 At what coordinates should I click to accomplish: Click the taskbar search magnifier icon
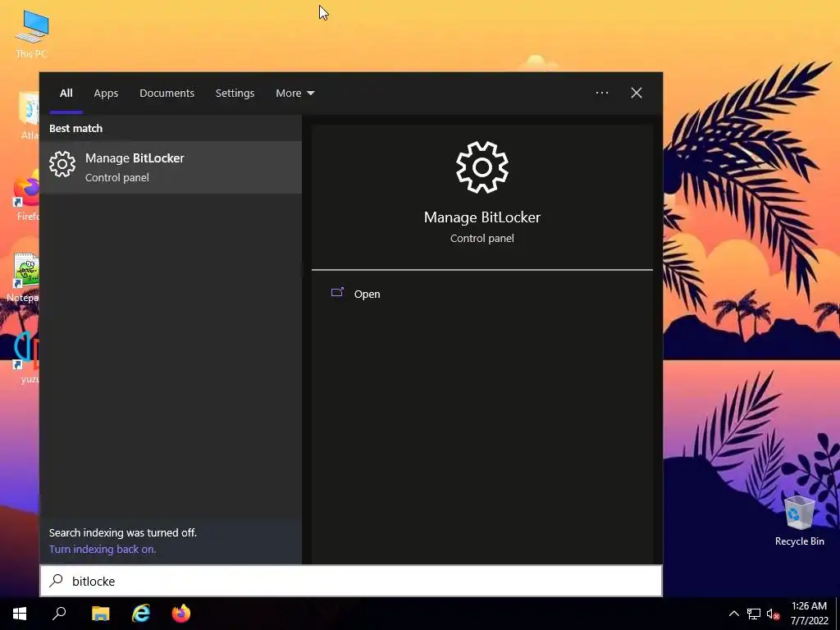[59, 614]
